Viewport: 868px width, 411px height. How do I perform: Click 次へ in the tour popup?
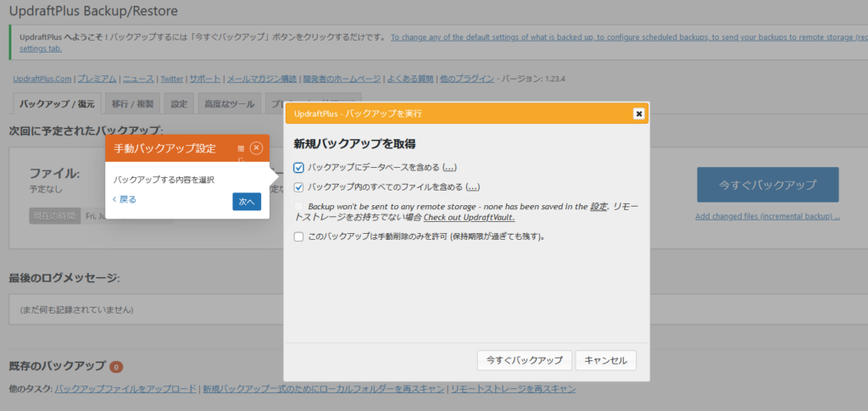point(247,202)
